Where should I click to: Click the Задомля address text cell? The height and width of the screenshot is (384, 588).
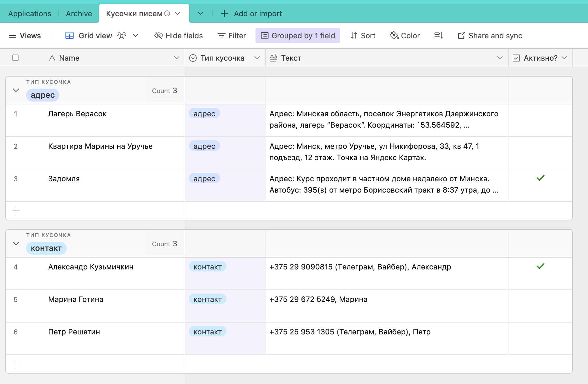point(387,185)
